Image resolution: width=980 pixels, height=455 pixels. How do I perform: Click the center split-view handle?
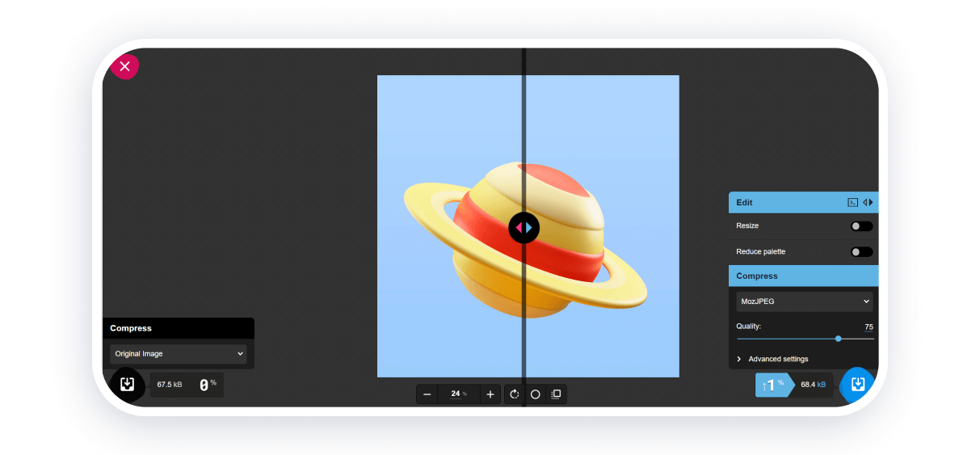click(524, 228)
